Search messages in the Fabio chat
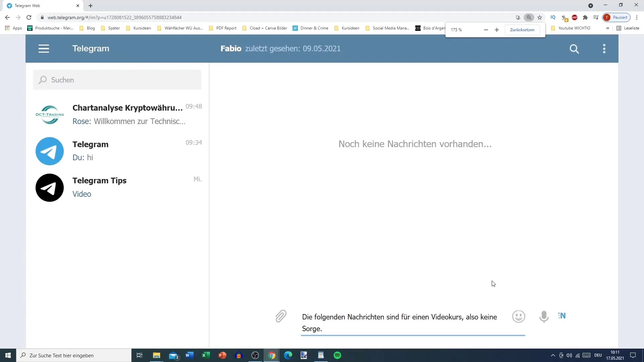This screenshot has height=362, width=644. 574,49
